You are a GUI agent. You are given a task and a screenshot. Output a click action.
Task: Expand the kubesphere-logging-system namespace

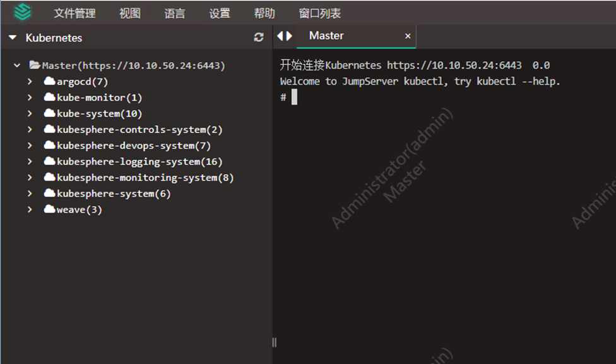[x=30, y=161]
